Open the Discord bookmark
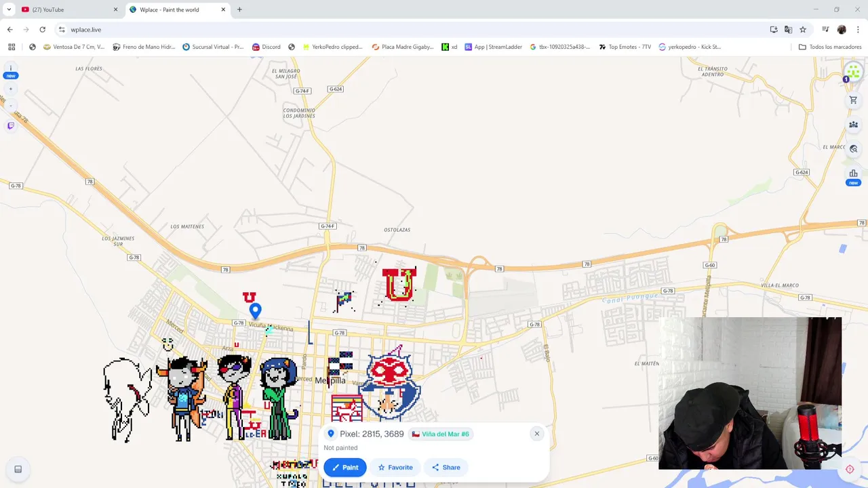The height and width of the screenshot is (488, 868). pos(266,47)
